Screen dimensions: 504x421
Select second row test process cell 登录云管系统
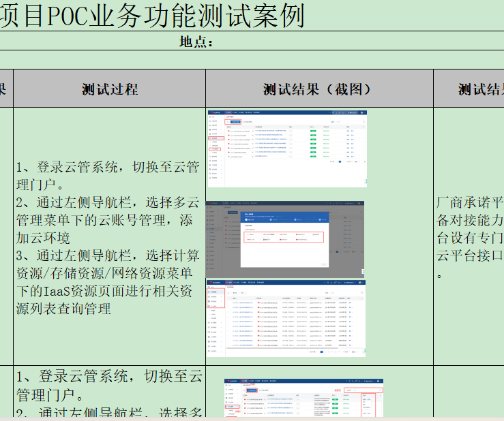[110, 392]
